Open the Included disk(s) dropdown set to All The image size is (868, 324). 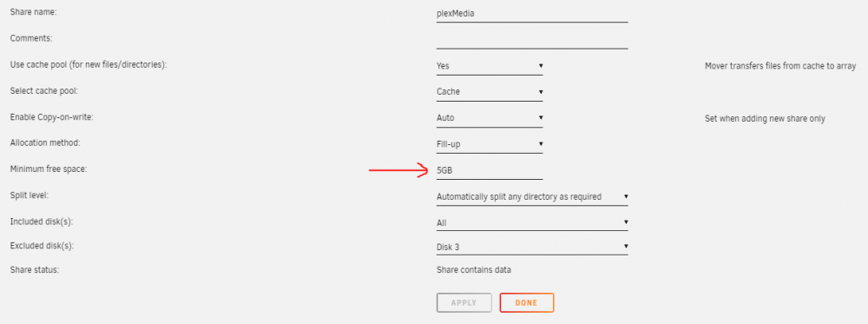coord(532,222)
